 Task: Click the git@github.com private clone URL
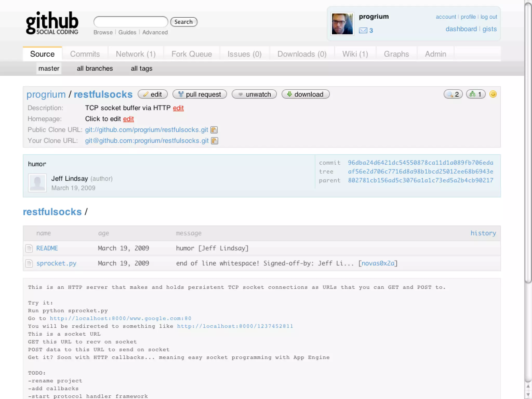(x=147, y=141)
